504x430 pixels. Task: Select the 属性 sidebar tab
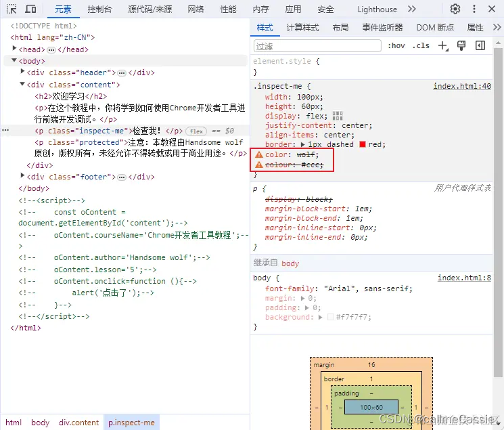[x=475, y=28]
